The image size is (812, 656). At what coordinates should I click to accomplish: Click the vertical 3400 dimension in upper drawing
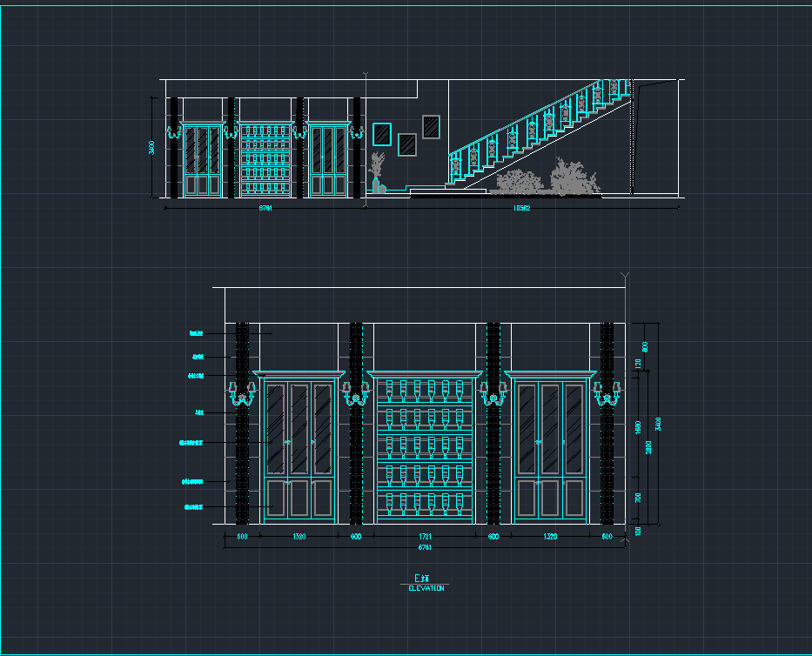[151, 147]
